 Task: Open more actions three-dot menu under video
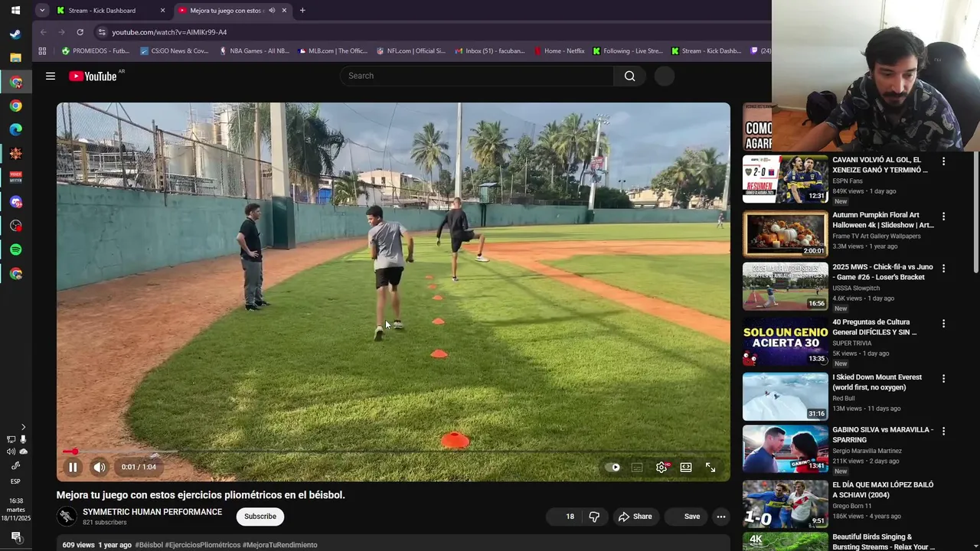[720, 517]
